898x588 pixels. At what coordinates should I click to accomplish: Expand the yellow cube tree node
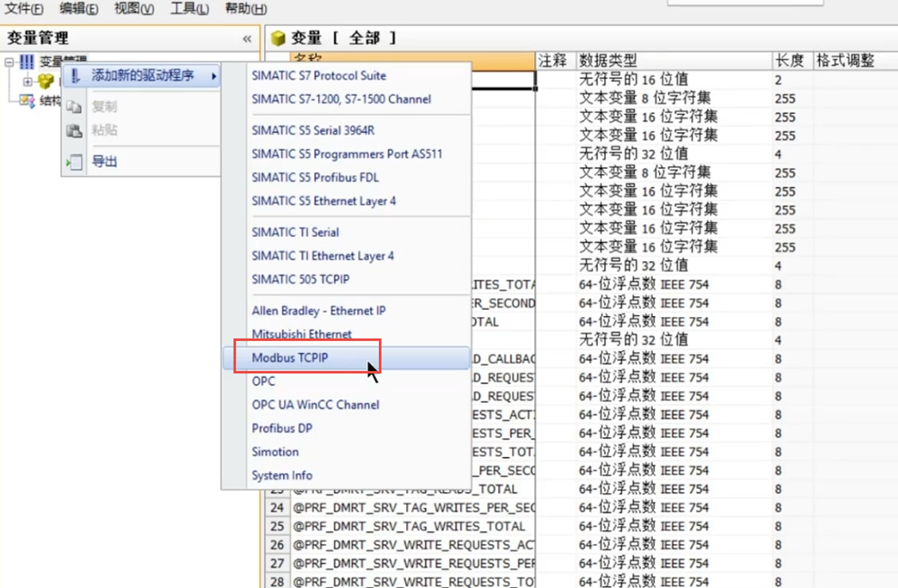[28, 82]
